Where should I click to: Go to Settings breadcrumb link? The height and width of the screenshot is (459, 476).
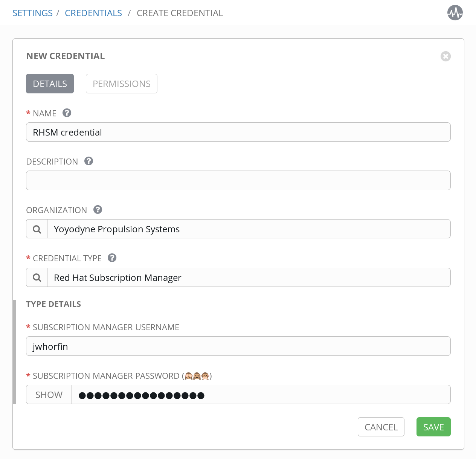(x=32, y=13)
